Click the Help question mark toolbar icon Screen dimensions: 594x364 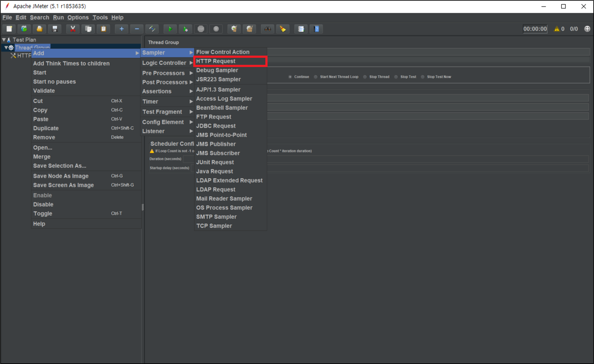(x=316, y=29)
